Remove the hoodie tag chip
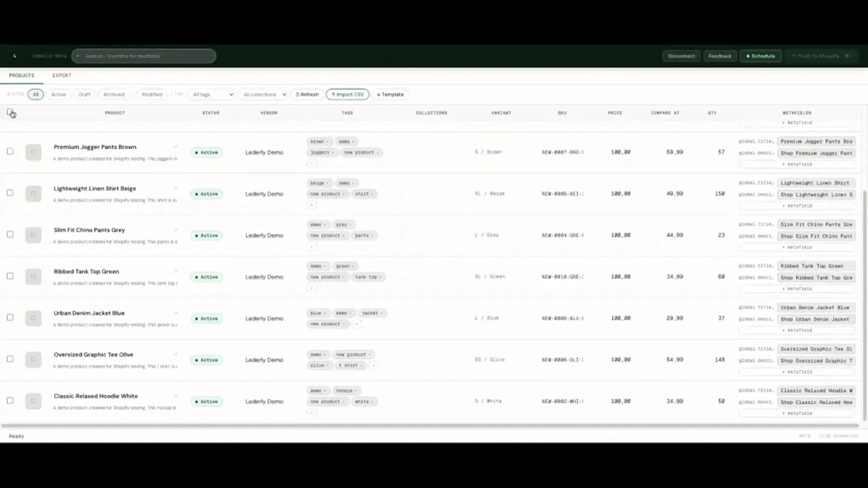868x488 pixels. tap(356, 391)
